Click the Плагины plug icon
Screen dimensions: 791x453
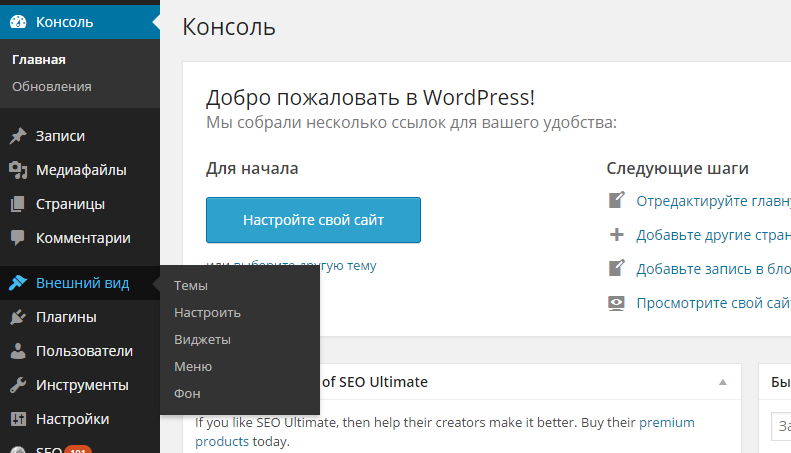(x=18, y=317)
